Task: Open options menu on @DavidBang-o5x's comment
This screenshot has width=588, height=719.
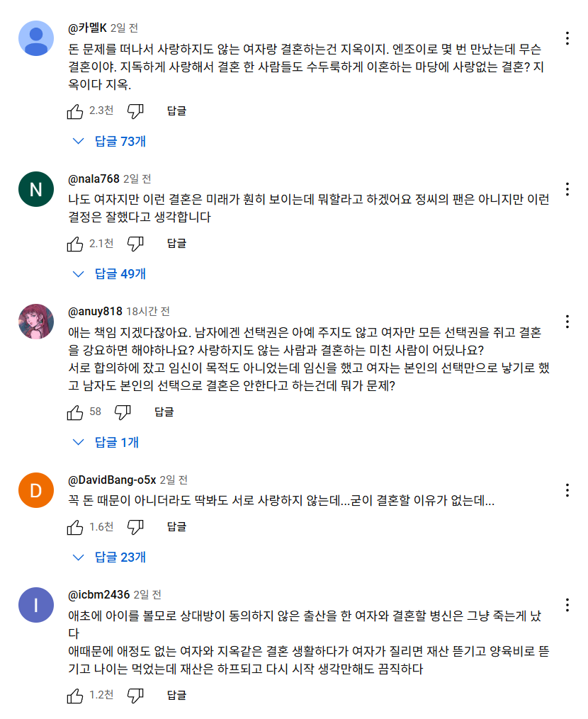Action: tap(567, 490)
